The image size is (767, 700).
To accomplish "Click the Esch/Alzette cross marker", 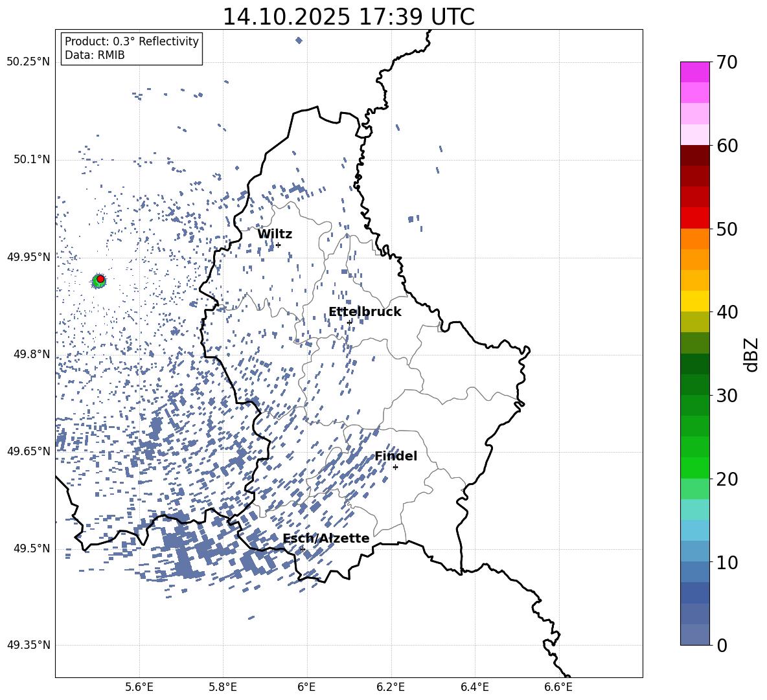I will click(303, 549).
